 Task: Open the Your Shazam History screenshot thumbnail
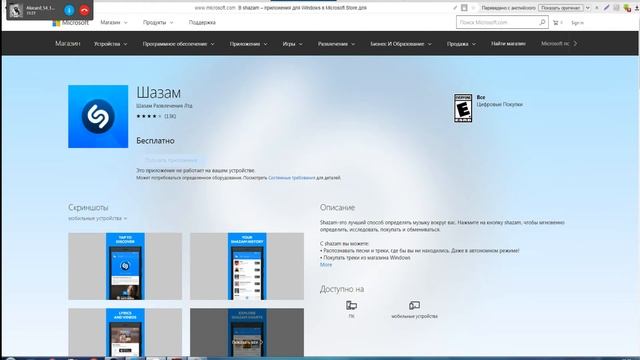(x=247, y=266)
